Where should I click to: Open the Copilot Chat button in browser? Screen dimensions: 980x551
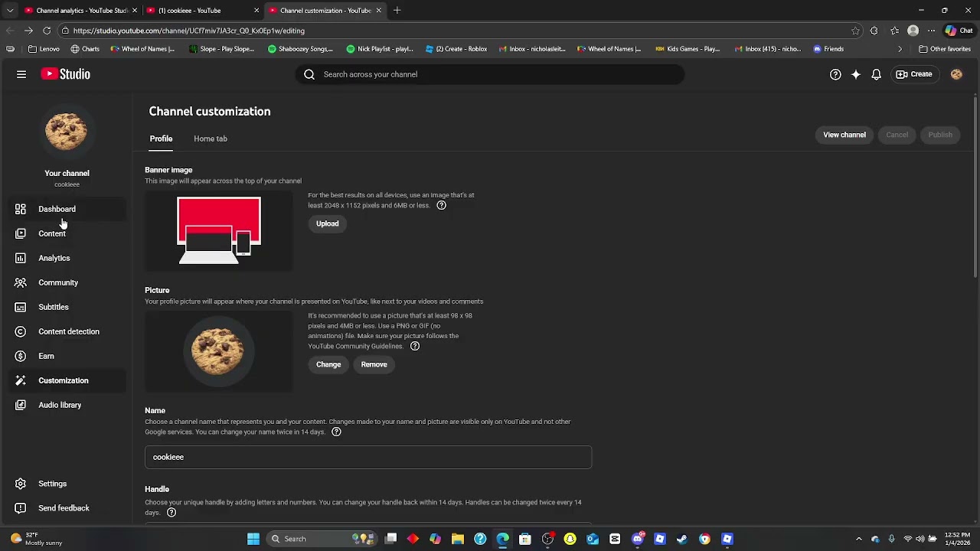click(959, 31)
